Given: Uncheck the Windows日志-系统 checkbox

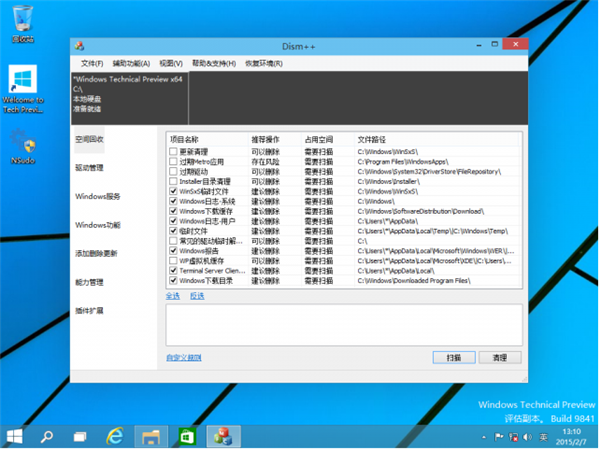Looking at the screenshot, I should [173, 201].
